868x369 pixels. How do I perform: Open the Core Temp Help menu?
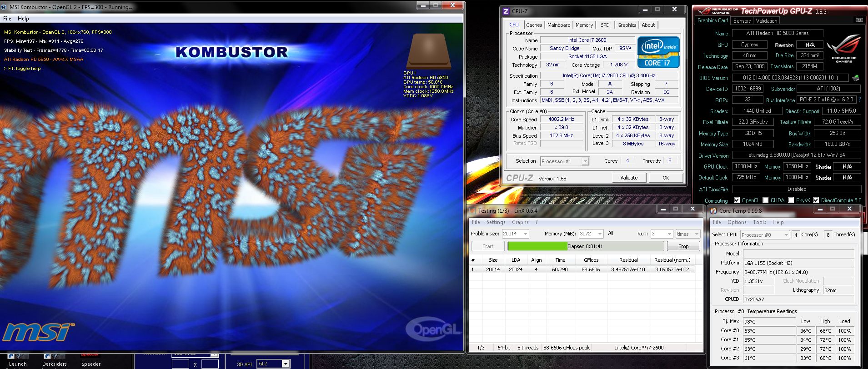pos(778,222)
